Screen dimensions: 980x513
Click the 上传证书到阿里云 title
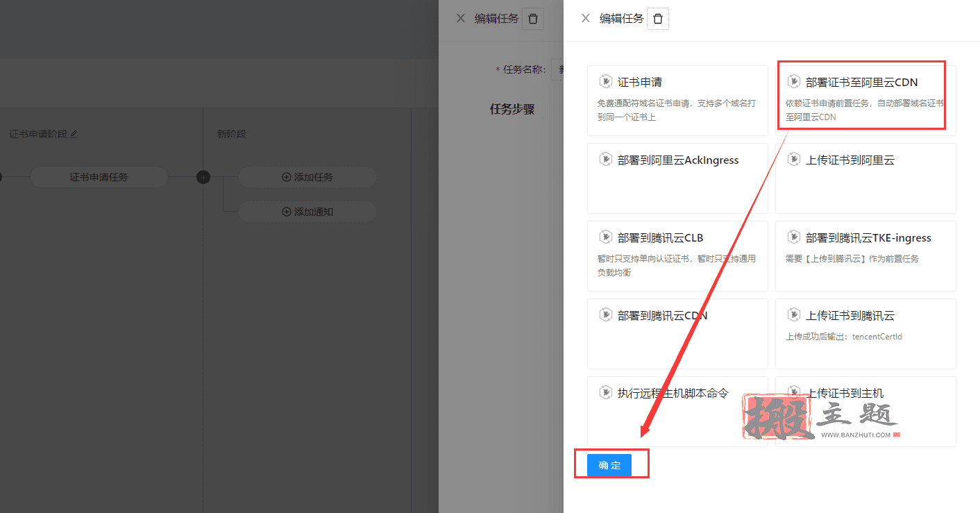850,160
